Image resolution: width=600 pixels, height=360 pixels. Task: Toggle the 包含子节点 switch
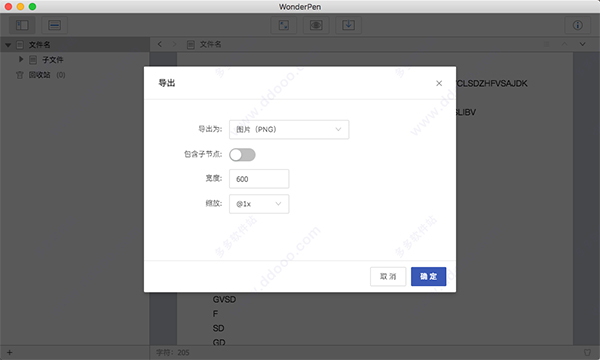[x=242, y=155]
